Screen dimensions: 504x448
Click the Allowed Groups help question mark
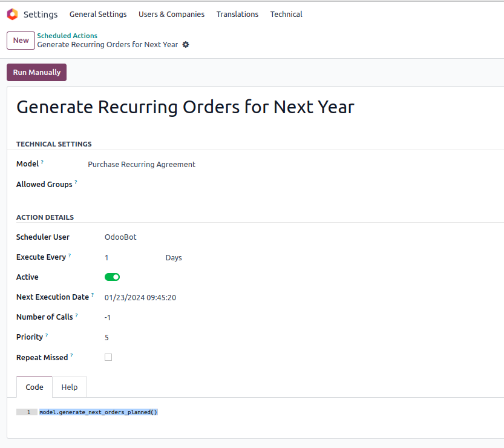76,182
